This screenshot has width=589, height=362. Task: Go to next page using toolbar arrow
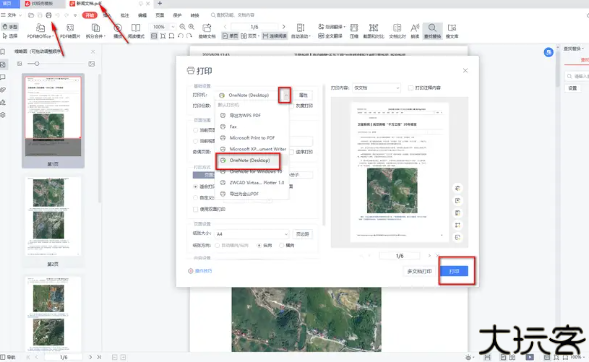pos(284,27)
